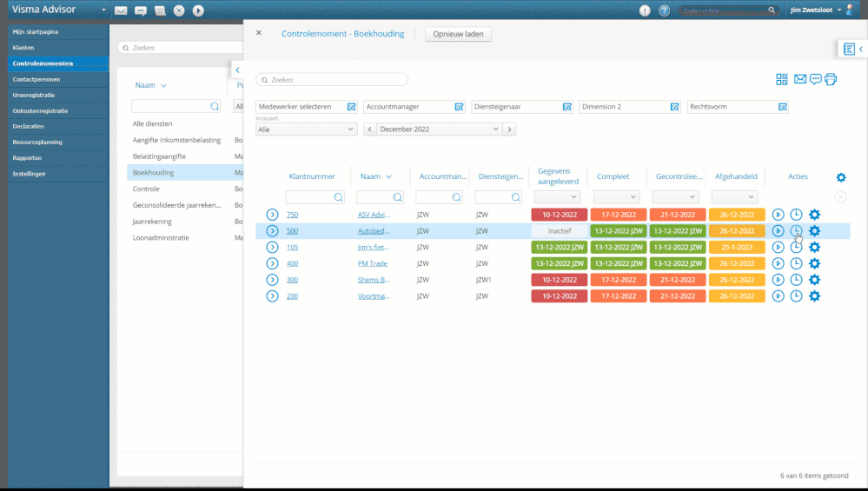This screenshot has height=491, width=868.
Task: Open gear settings for client 200
Action: 814,296
